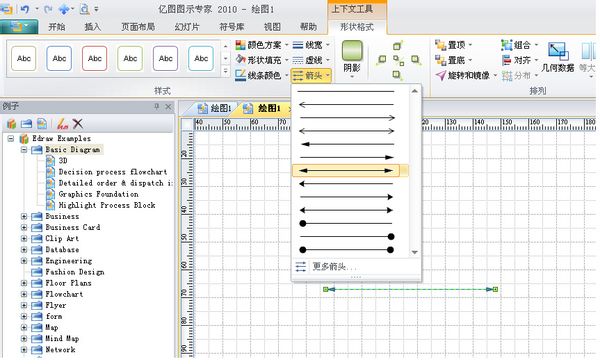Open 旋转和镜像 rotate and mirror
600x364 pixels.
(466, 75)
